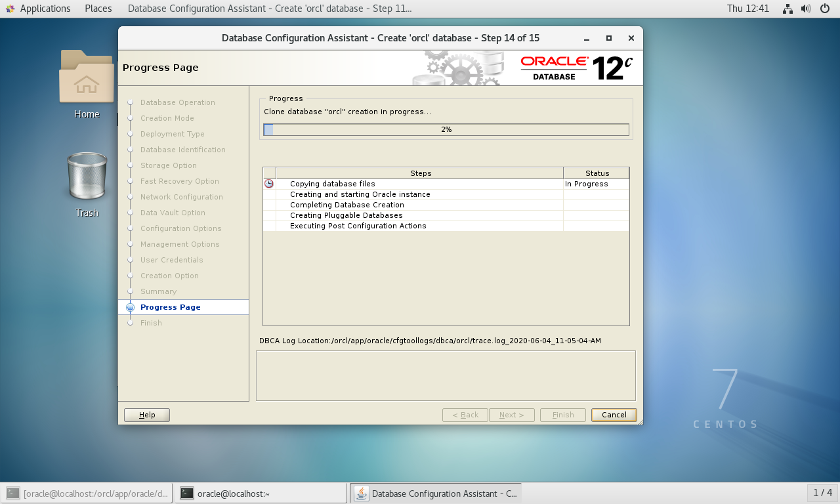Click the clock icon beside Copying database files
The width and height of the screenshot is (840, 504).
pos(269,184)
